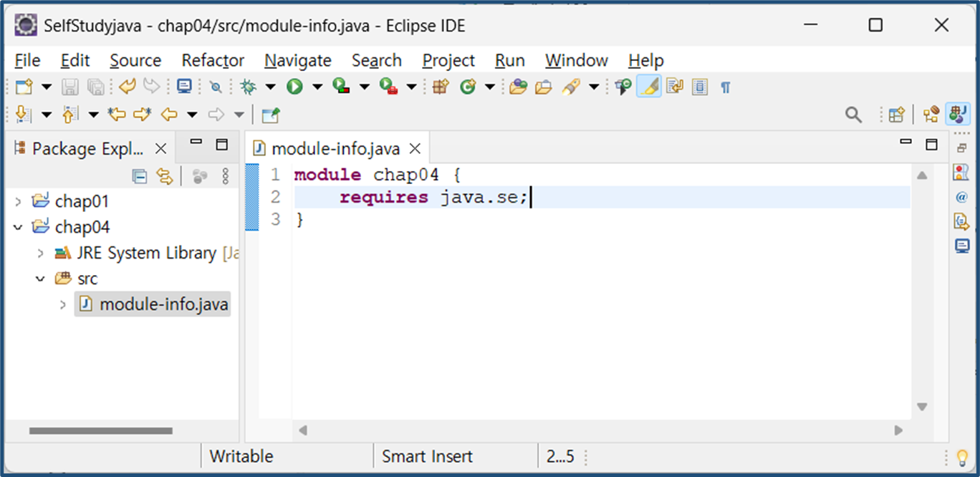This screenshot has width=980, height=477.
Task: Open the File menu
Action: point(27,61)
